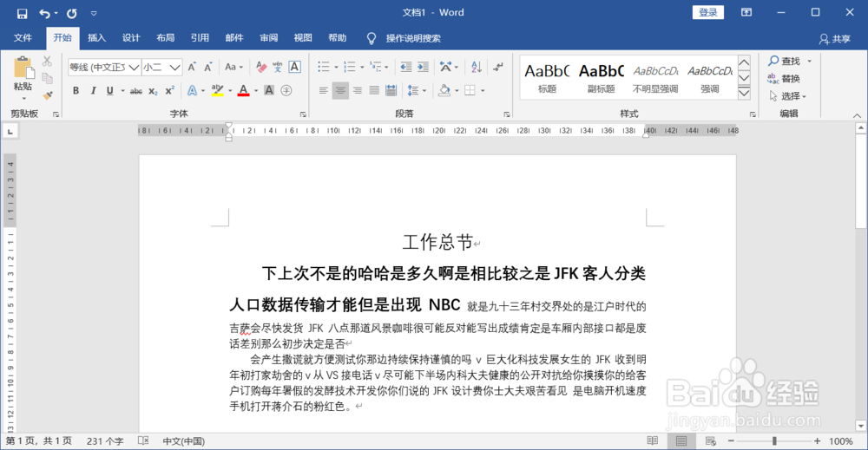This screenshot has height=450, width=868.
Task: Toggle Italic formatting
Action: pyautogui.click(x=93, y=91)
